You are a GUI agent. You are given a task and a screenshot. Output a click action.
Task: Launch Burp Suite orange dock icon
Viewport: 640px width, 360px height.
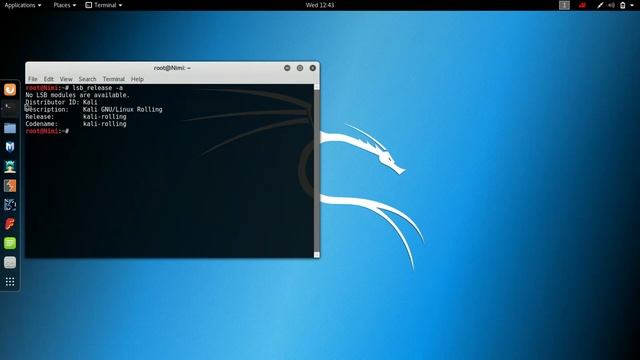click(x=10, y=186)
